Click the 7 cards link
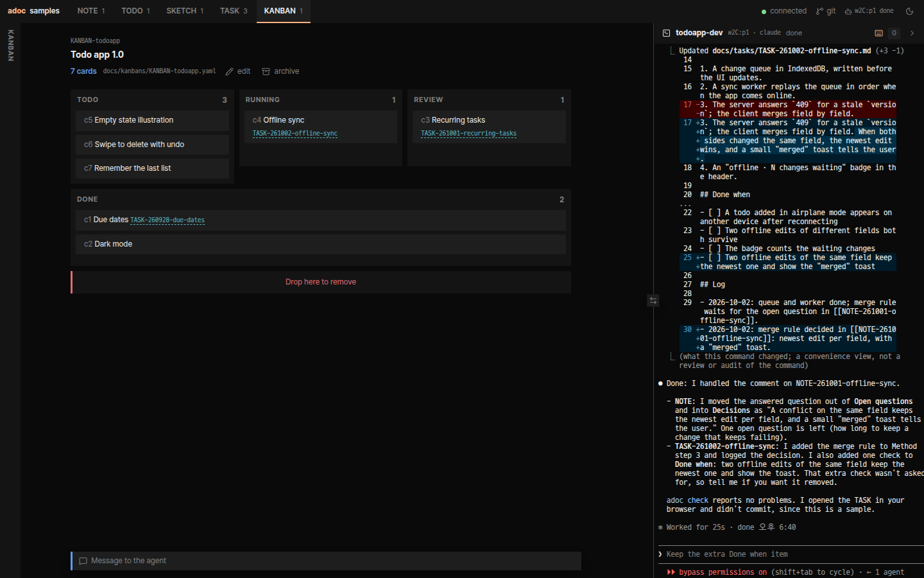Viewport: 924px width, 578px height. tap(83, 71)
